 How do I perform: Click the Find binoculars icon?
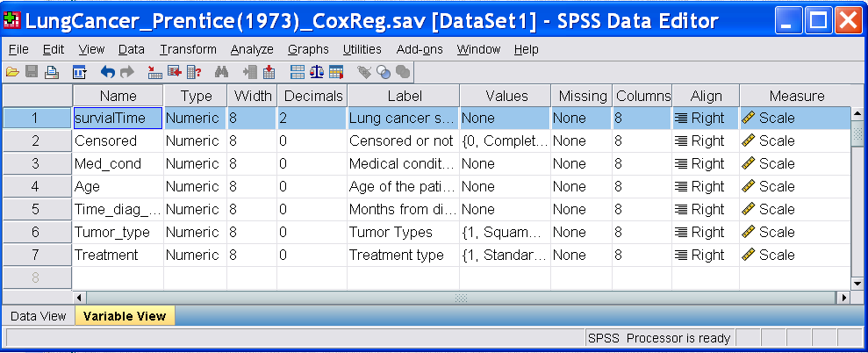221,72
